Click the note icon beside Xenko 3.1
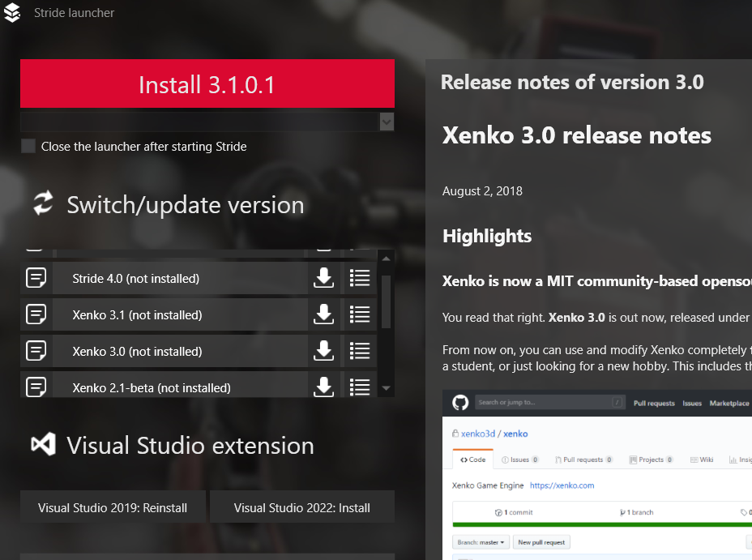Image resolution: width=752 pixels, height=560 pixels. (36, 314)
